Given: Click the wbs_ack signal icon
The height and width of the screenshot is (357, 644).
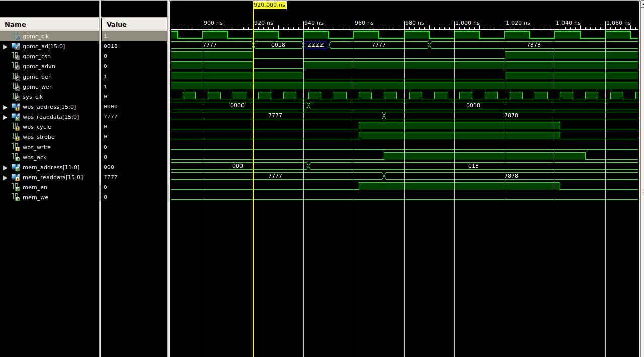Looking at the screenshot, I should pos(16,157).
